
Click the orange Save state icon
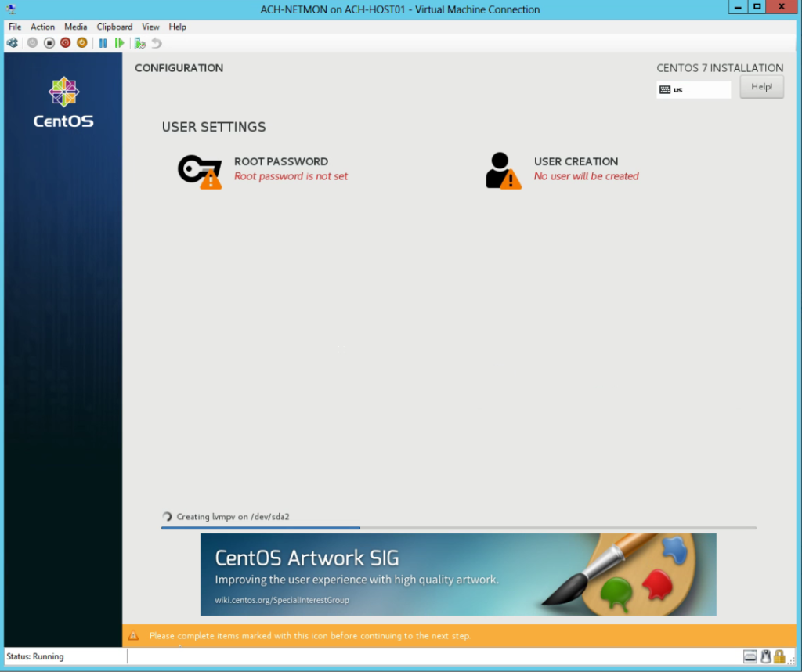pos(81,43)
